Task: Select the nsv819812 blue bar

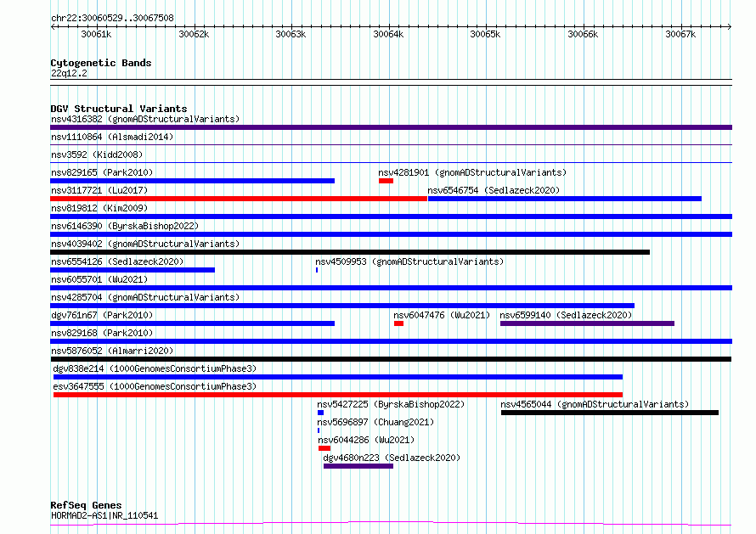Action: tap(391, 216)
